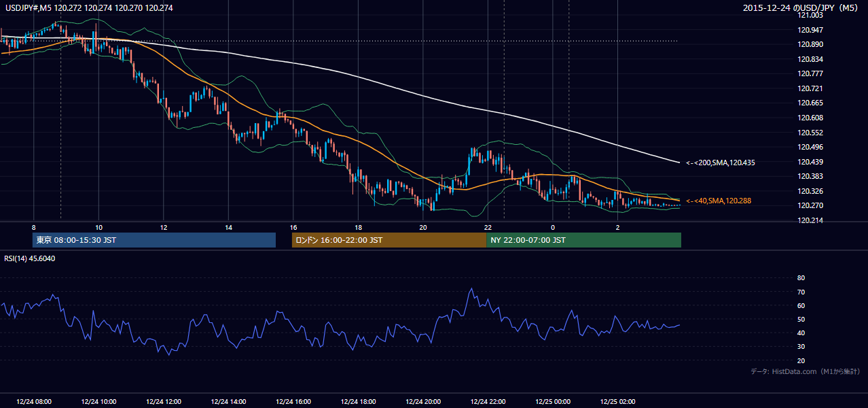868x408 pixels.
Task: Select the Tokyo 08:00-15:30 JST session bar
Action: (x=154, y=240)
